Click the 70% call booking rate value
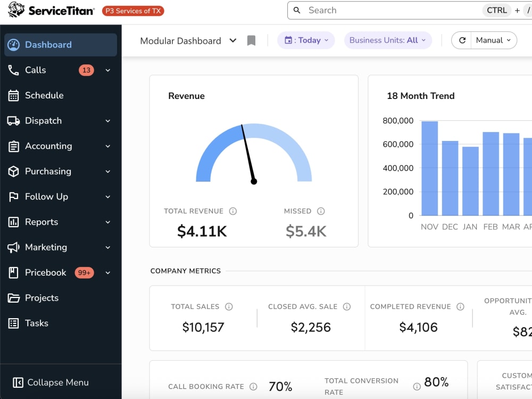The image size is (532, 399). point(280,386)
